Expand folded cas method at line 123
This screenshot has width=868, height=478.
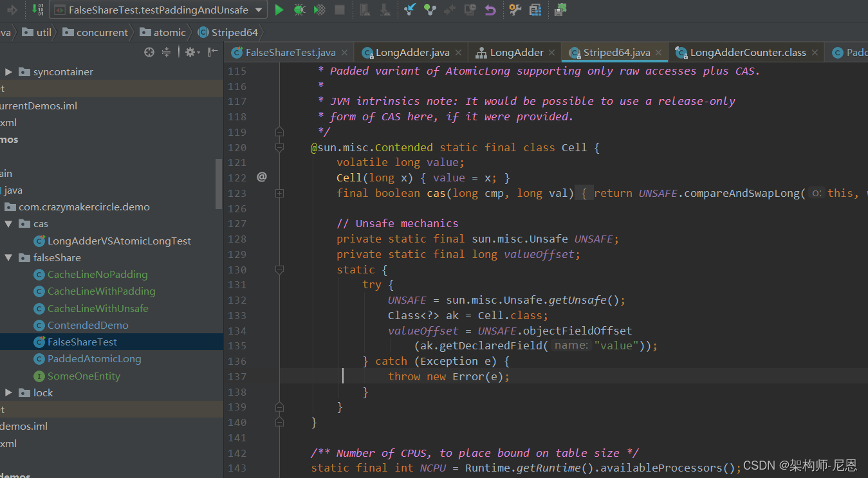click(279, 193)
